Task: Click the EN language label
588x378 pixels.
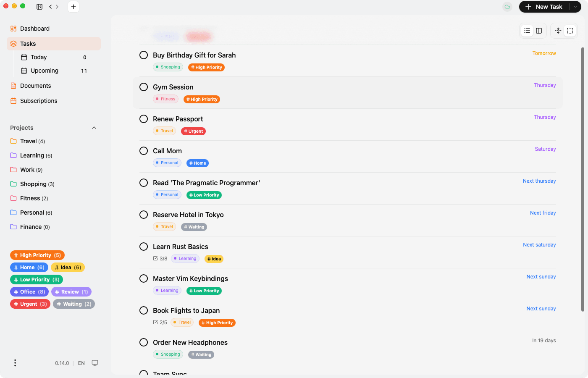Action: click(81, 362)
